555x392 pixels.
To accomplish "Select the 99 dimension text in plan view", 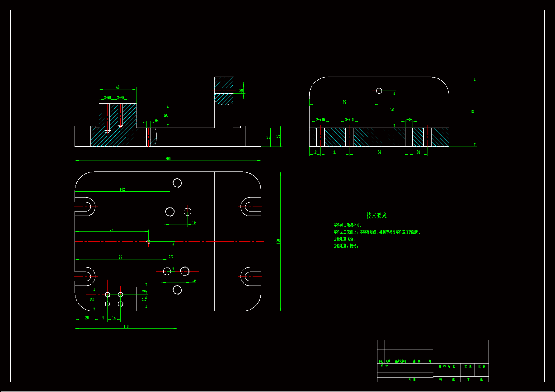I will [120, 257].
